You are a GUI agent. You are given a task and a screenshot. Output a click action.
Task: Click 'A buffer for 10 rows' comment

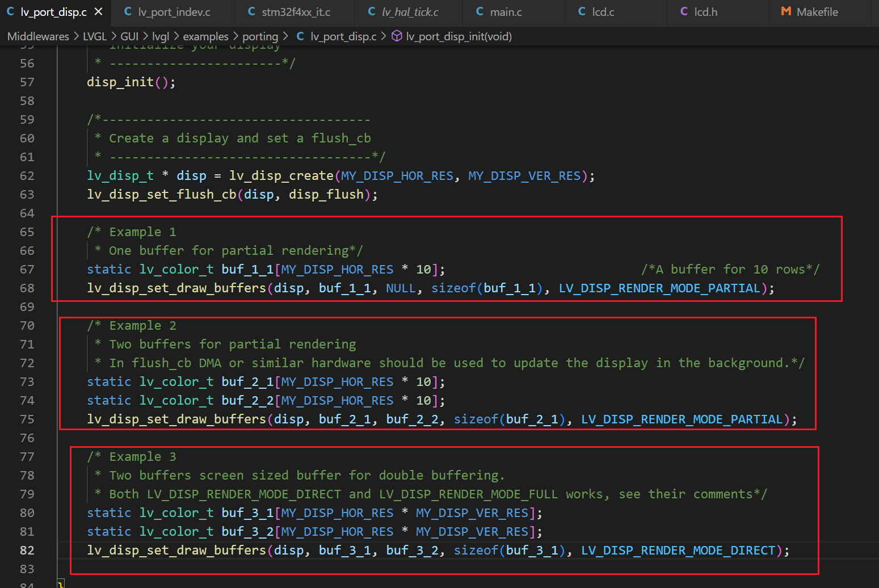coord(730,270)
